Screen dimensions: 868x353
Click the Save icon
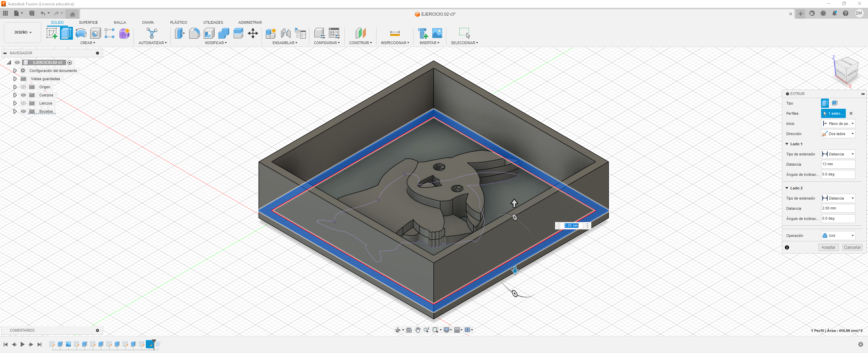tap(32, 13)
